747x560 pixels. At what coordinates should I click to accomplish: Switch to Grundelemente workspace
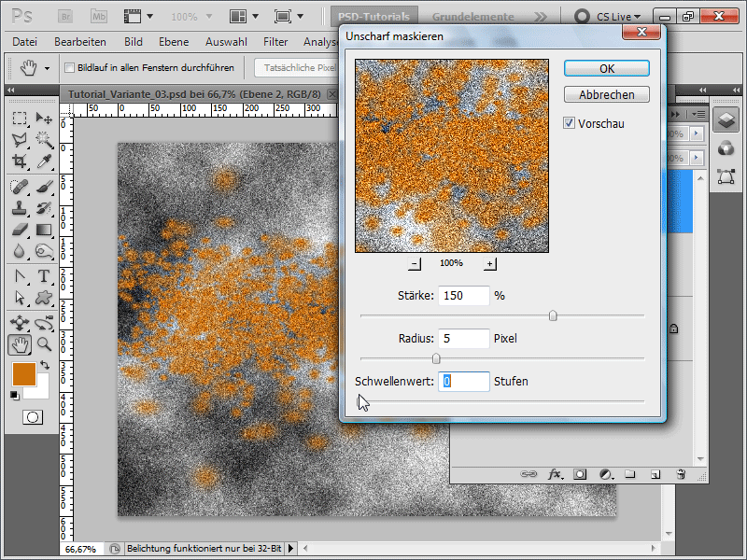coord(473,17)
